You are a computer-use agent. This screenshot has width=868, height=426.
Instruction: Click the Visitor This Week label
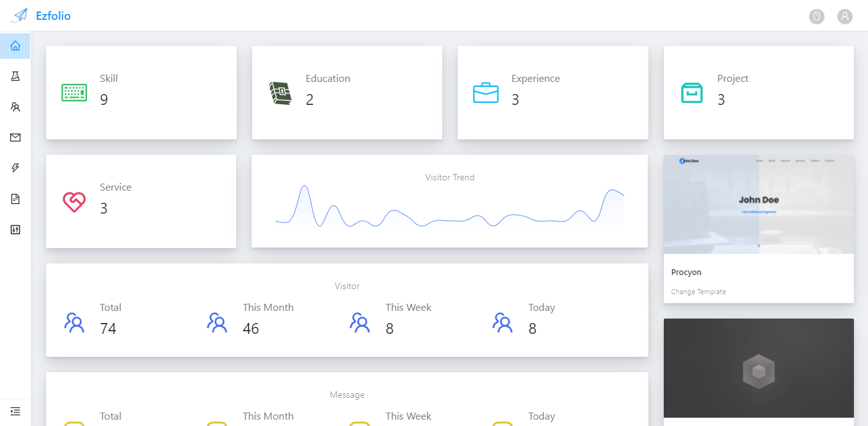(408, 308)
